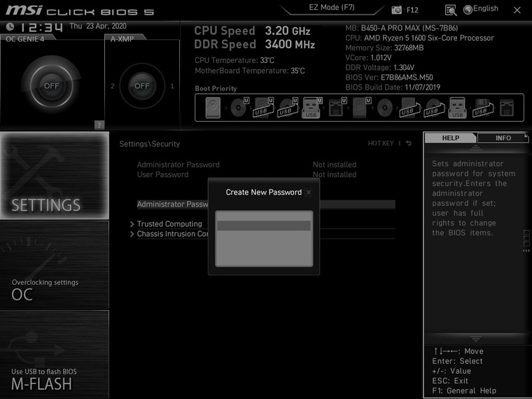
Task: Close the Create New Password dialog
Action: [309, 192]
